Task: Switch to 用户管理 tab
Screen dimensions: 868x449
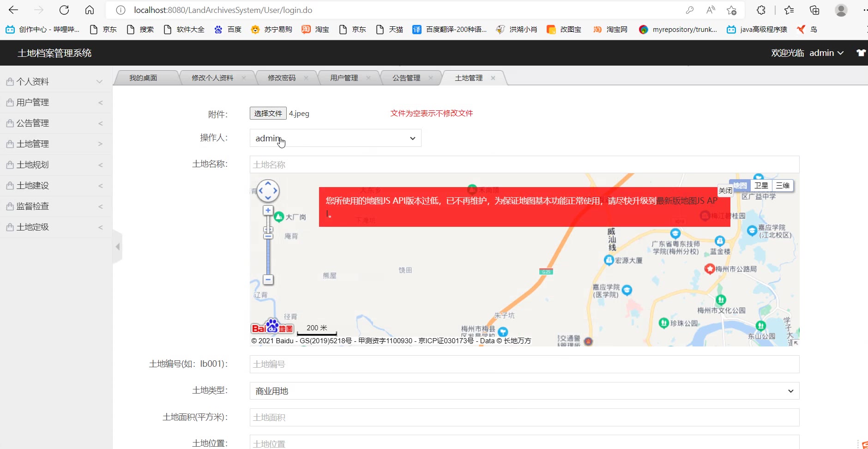Action: click(344, 78)
